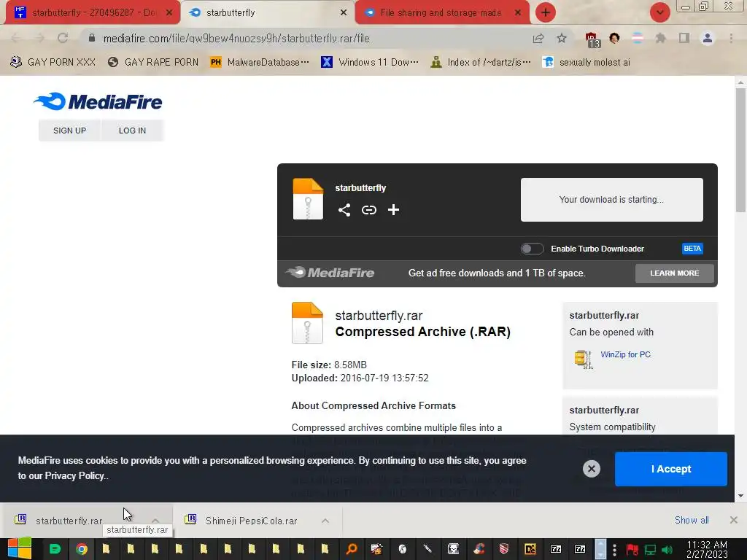Viewport: 747px width, 560px height.
Task: Click the page vertical scrollbar thumb
Action: pos(740,150)
